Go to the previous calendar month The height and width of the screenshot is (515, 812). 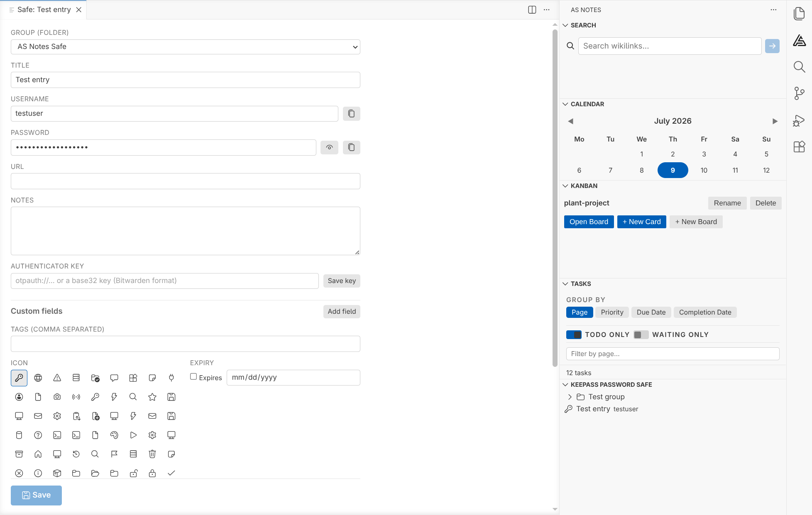571,121
